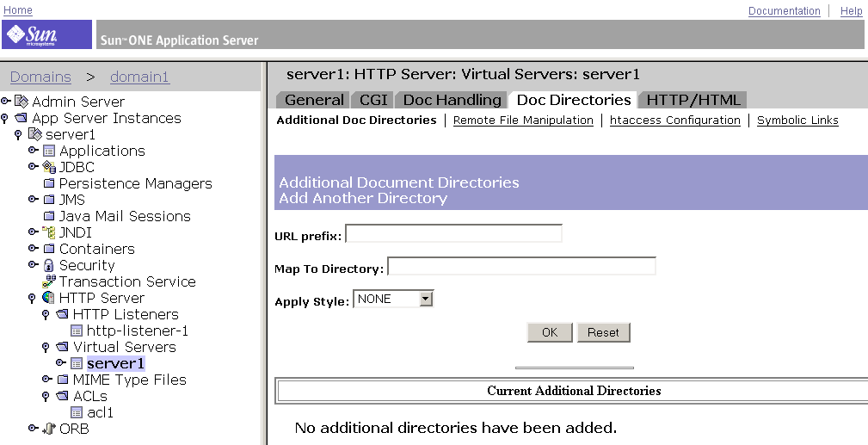Click the JMS folder icon
The image size is (868, 445).
pyautogui.click(x=49, y=200)
